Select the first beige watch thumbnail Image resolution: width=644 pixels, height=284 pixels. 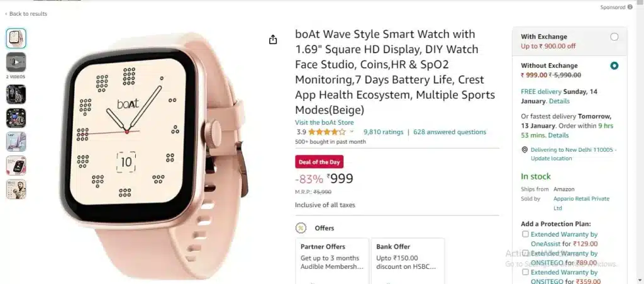click(16, 38)
